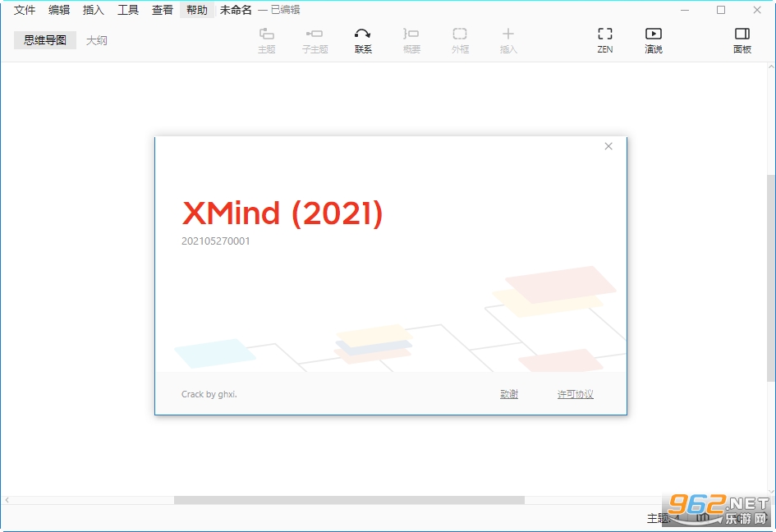Open the 文件 menu
This screenshot has height=532, width=776.
pos(25,10)
